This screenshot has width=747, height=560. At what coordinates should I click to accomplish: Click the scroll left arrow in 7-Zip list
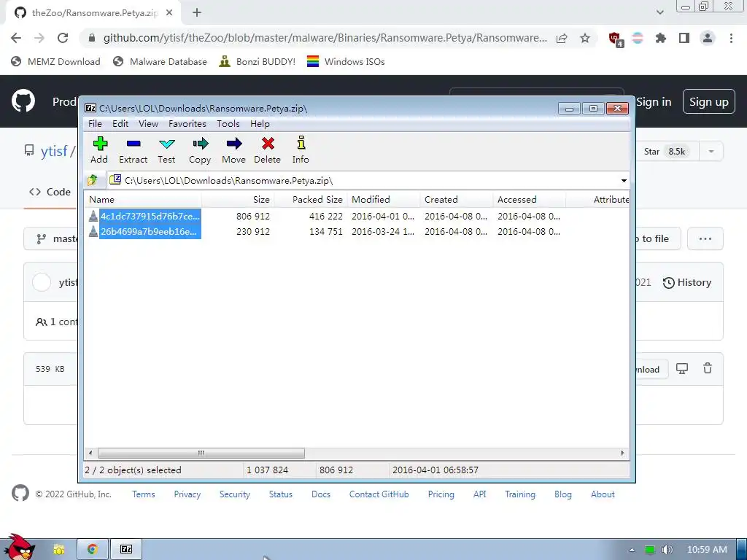[x=90, y=453]
